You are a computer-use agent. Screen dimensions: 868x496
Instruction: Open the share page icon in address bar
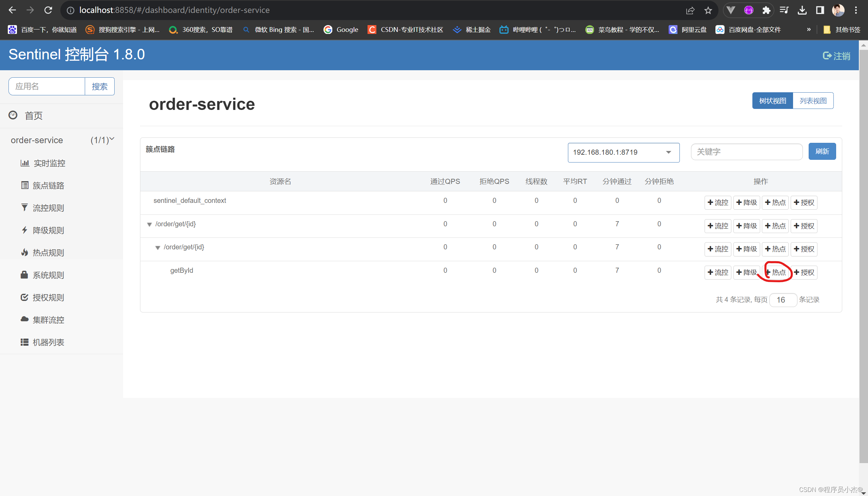click(x=690, y=10)
